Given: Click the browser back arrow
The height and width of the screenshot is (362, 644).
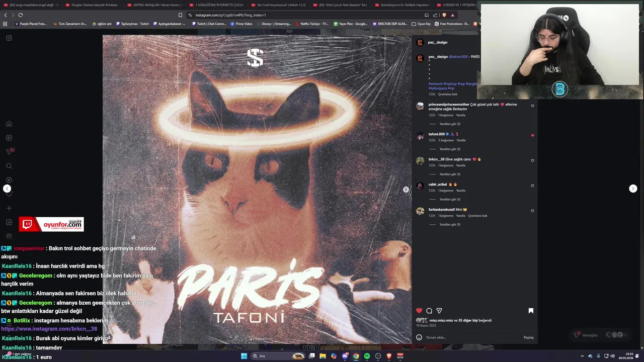Looking at the screenshot, I should [x=6, y=15].
